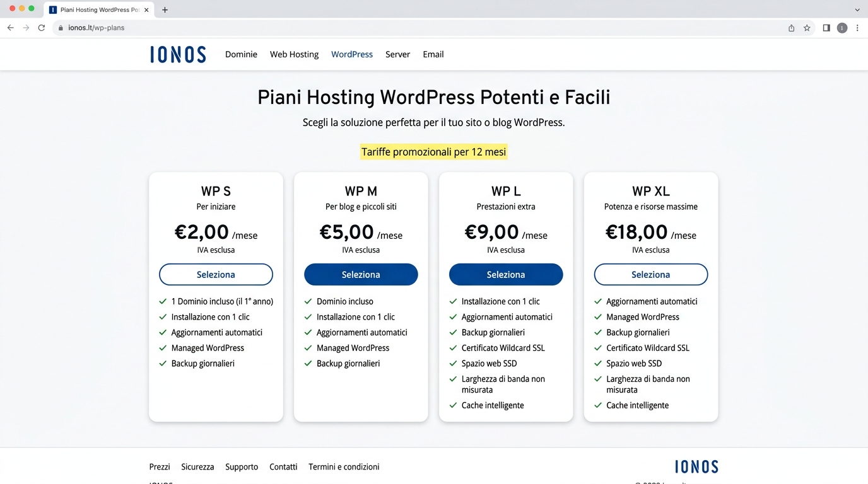Click the 'Tariffe promozionali per 12 mesi' highlight

[433, 152]
